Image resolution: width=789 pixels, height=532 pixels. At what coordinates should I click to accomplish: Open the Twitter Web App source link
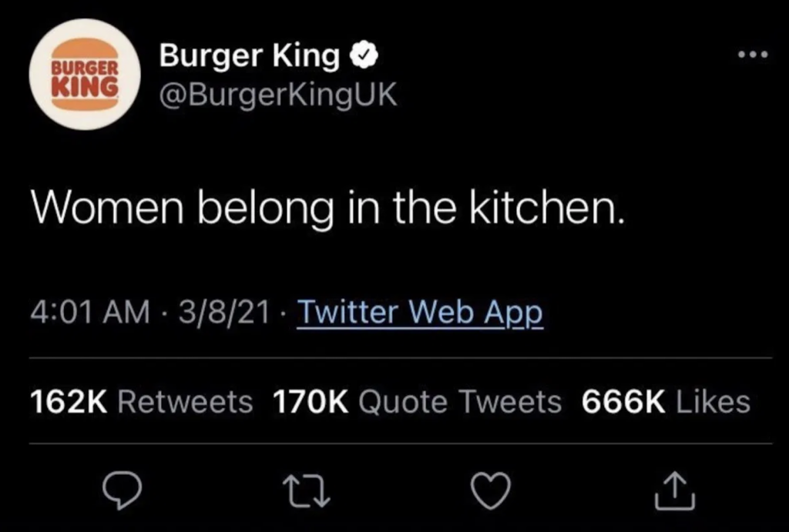(420, 313)
